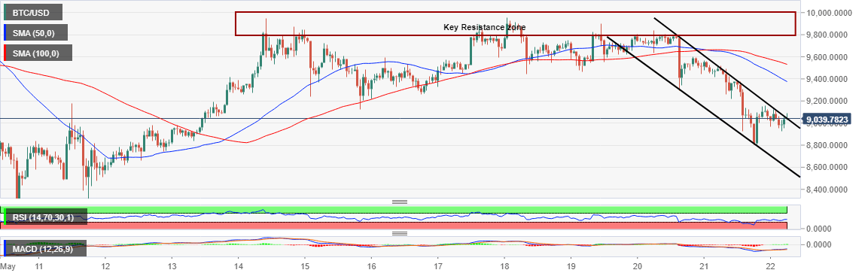
Task: Click date 19 on the time axis
Action: [571, 266]
